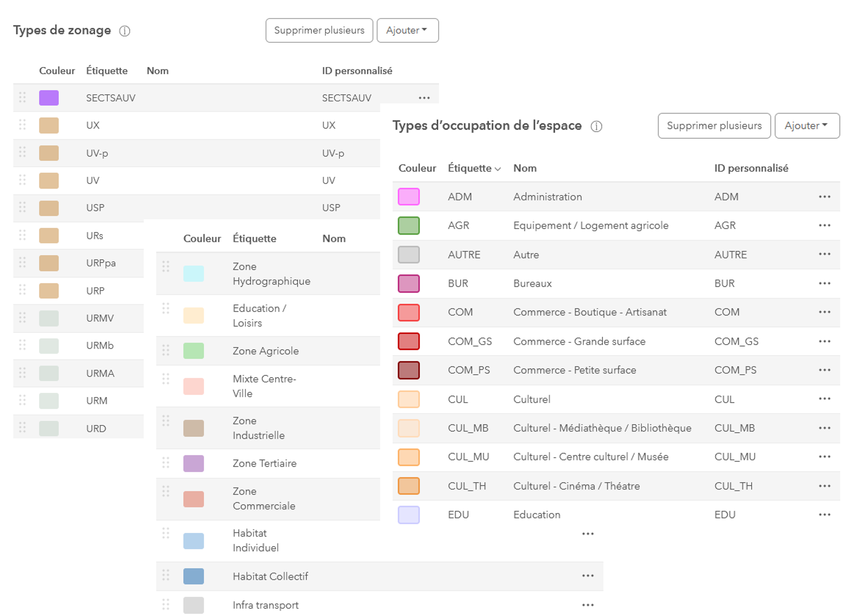Click the ID personnalisé header in occupation table
Image resolution: width=849 pixels, height=616 pixels.
point(751,168)
